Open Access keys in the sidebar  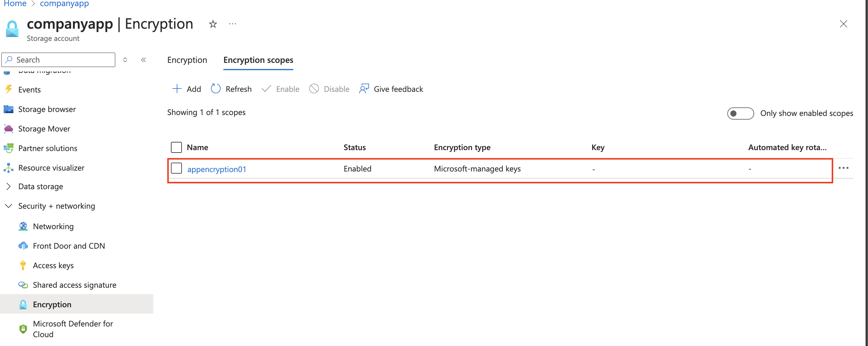(x=53, y=265)
